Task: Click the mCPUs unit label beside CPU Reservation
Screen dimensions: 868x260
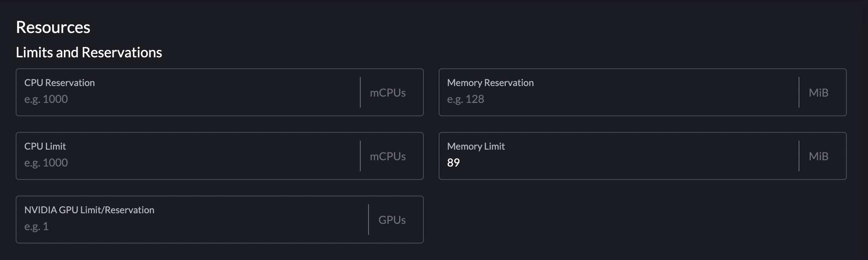Action: 387,92
